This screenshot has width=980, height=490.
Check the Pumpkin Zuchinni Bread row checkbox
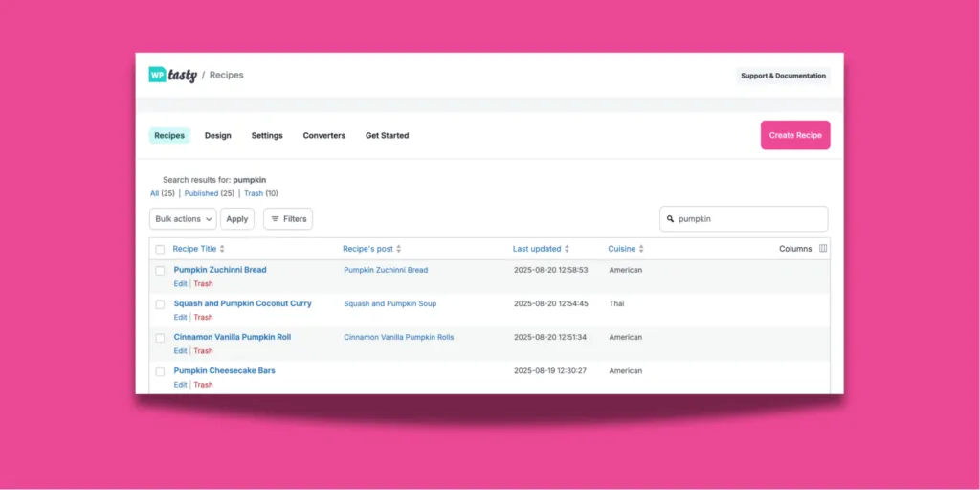(160, 271)
